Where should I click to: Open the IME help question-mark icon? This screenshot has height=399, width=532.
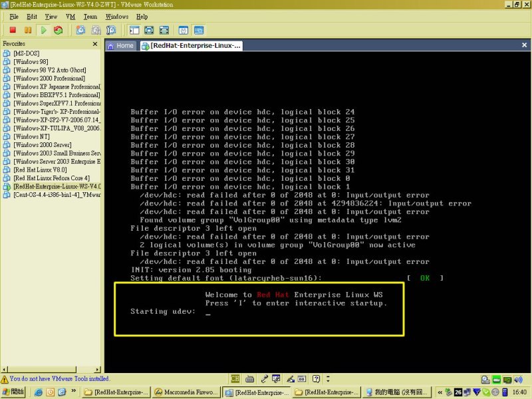tap(316, 378)
